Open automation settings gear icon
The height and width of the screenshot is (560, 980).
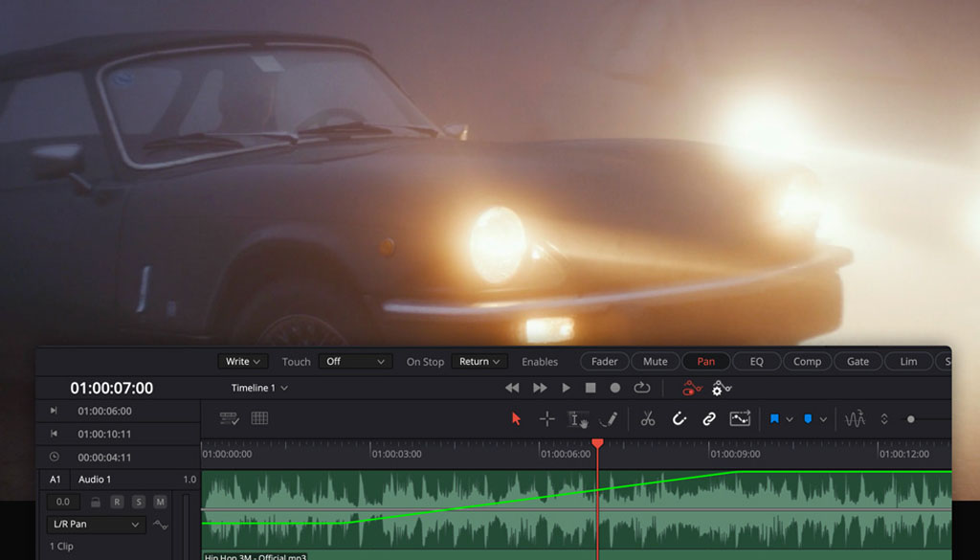(x=722, y=388)
